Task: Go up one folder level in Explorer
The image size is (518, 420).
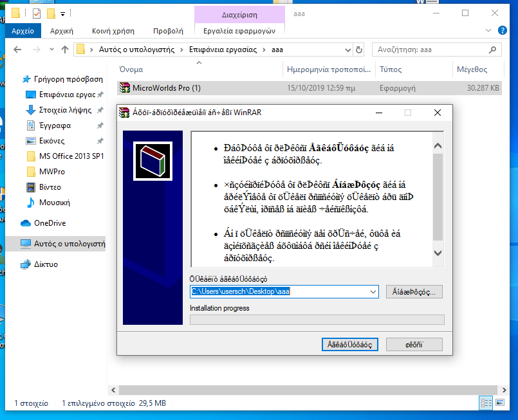Action: point(65,50)
